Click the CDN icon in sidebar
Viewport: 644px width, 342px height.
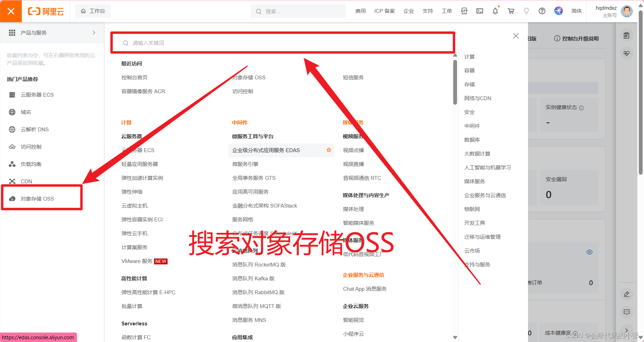tap(12, 181)
